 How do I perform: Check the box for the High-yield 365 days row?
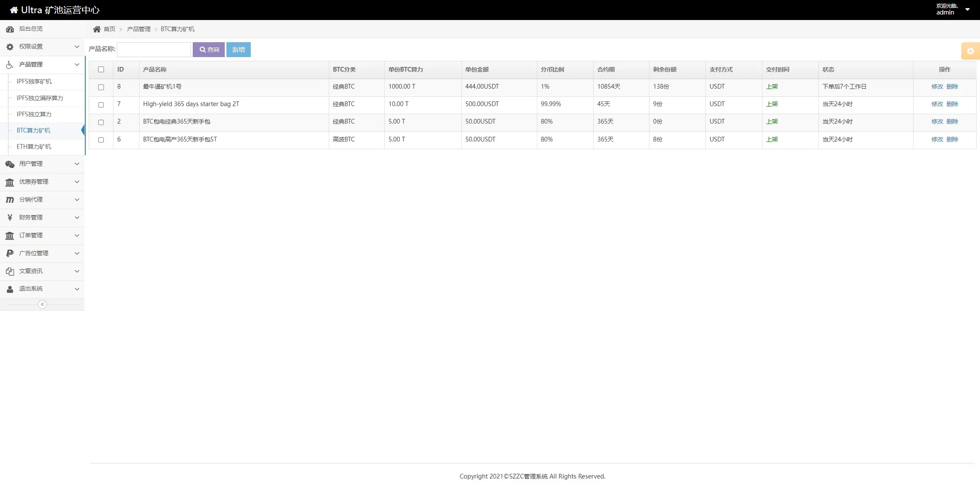pos(101,105)
